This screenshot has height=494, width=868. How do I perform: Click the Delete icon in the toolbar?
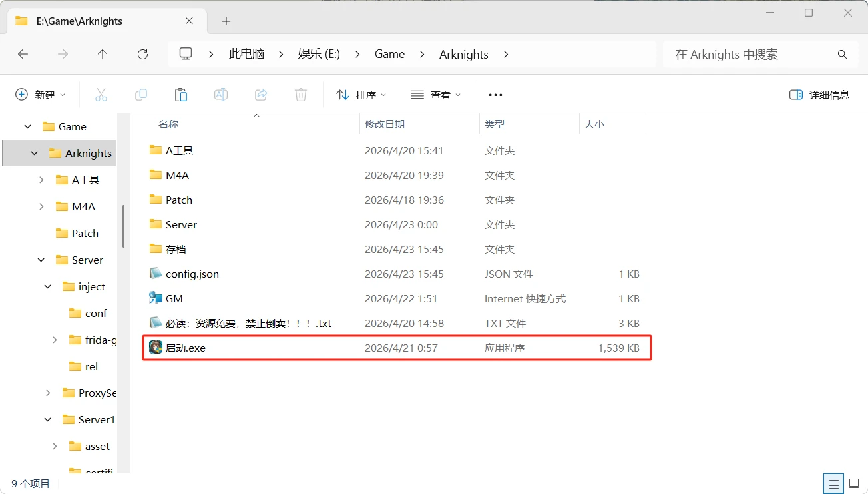click(x=300, y=94)
